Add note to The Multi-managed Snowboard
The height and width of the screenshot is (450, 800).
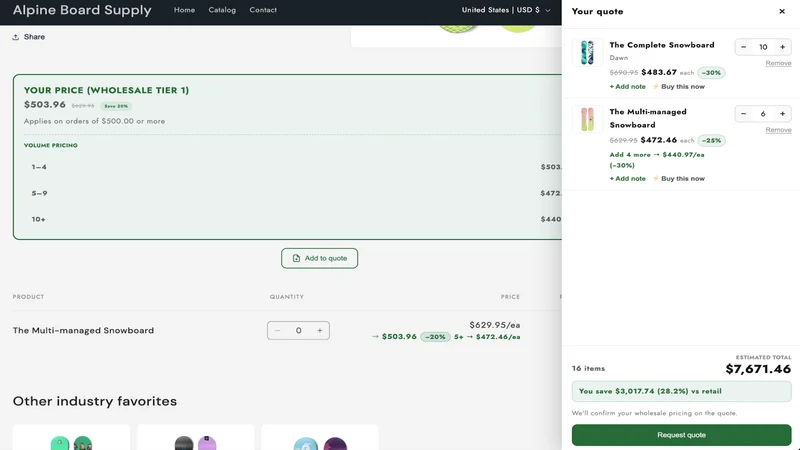point(628,179)
